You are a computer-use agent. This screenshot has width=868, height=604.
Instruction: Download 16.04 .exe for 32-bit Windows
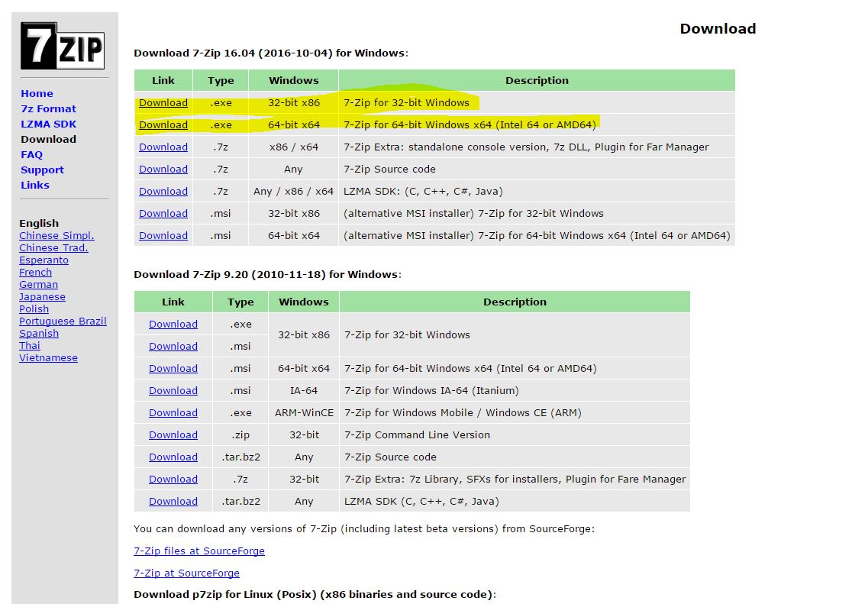(x=163, y=103)
